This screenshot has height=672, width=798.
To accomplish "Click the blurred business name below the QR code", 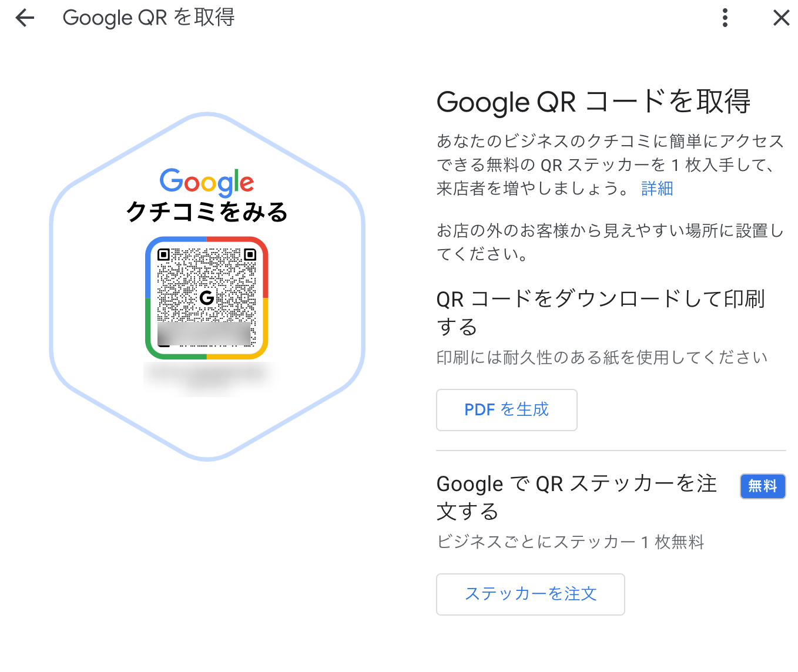I will (x=207, y=375).
